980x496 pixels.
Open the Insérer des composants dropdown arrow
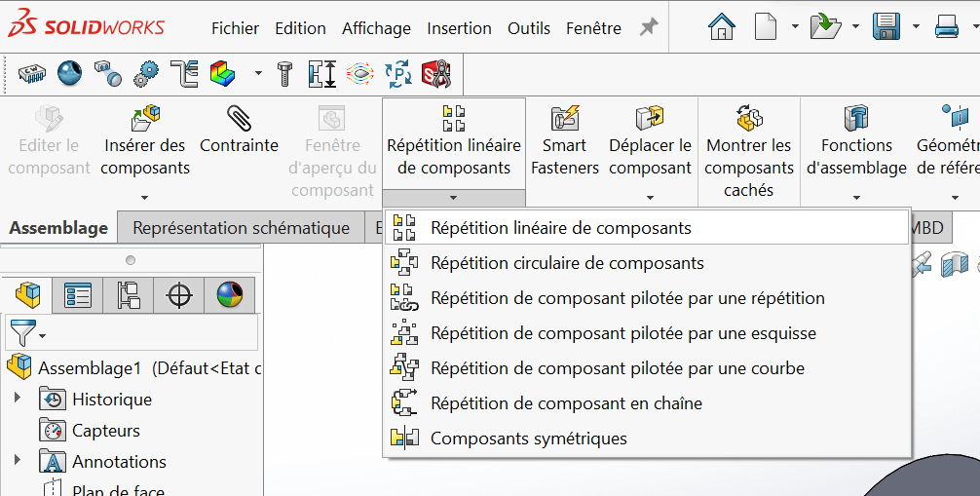point(145,197)
